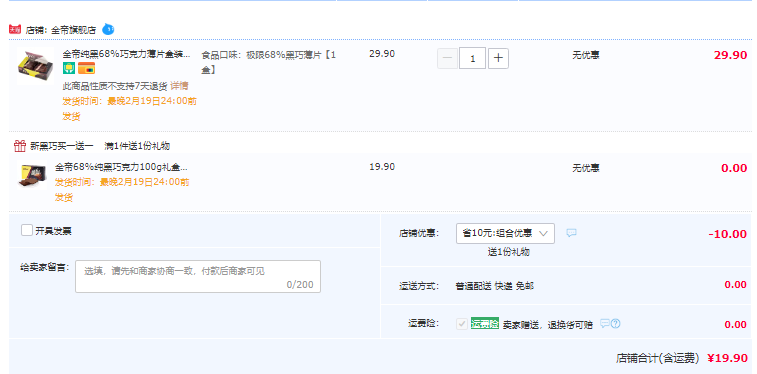This screenshot has width=757, height=374.
Task: Click 送1份礼物 text under discount dropdown
Action: [x=508, y=252]
